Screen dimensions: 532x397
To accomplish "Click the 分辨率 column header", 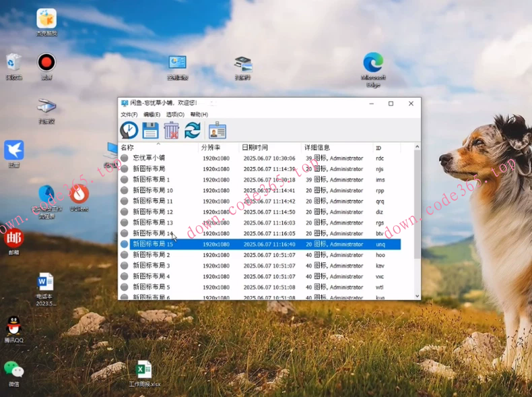I will (x=218, y=148).
